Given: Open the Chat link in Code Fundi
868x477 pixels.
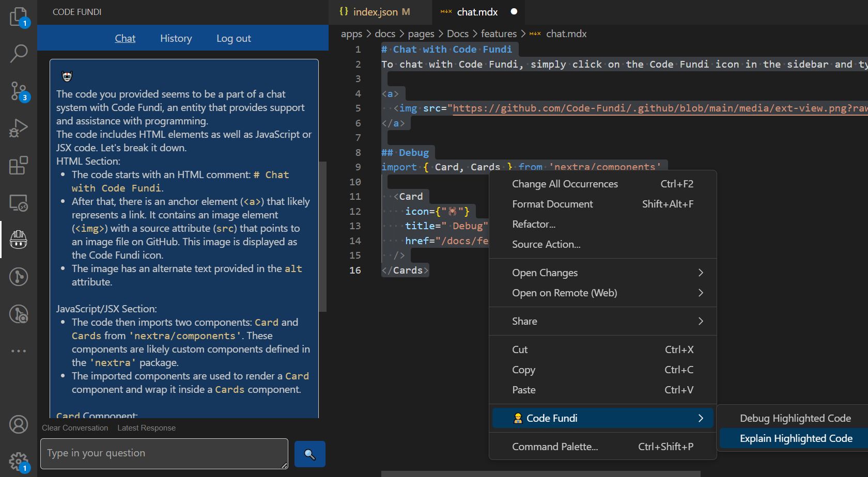Looking at the screenshot, I should point(125,38).
